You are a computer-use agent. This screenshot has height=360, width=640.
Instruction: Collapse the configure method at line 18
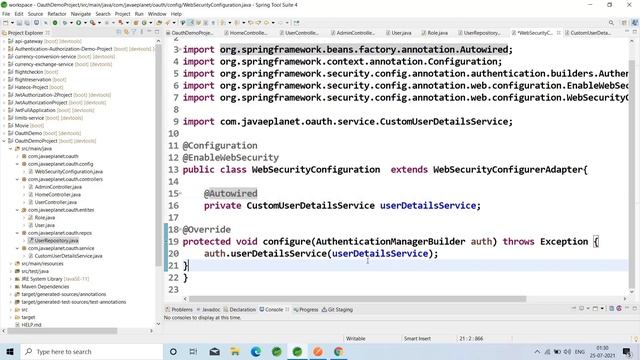click(181, 229)
